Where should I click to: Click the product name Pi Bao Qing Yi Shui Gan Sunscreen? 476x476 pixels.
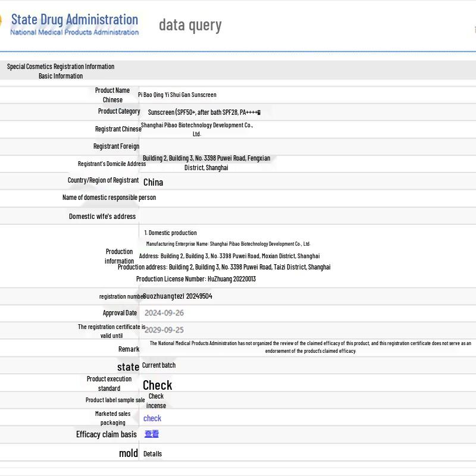[177, 95]
